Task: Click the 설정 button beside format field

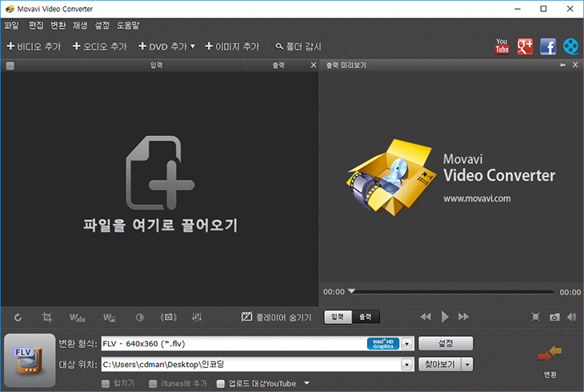Action: [446, 343]
